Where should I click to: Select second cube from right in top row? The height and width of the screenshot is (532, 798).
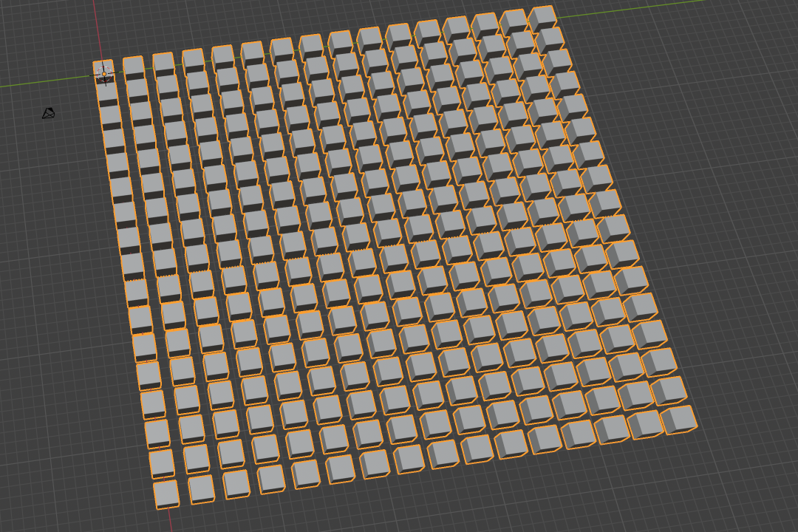coord(514,21)
